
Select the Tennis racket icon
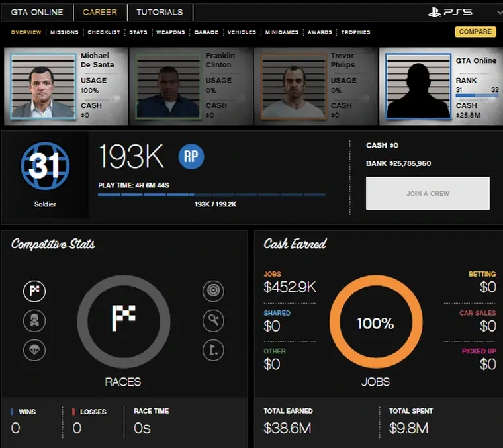(213, 320)
